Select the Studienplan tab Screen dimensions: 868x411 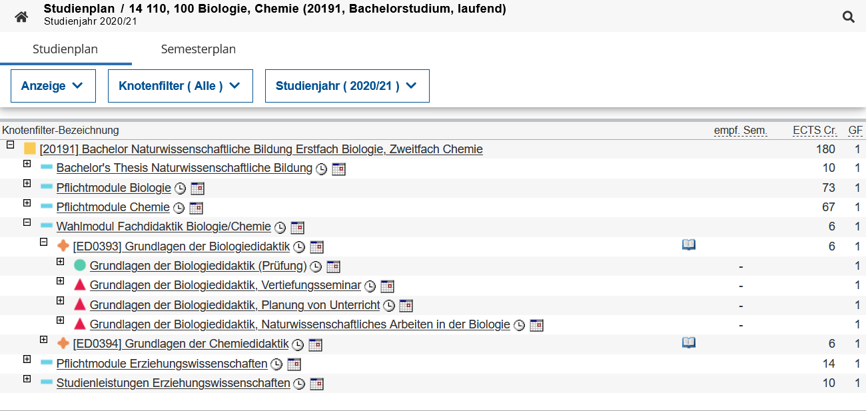click(65, 49)
